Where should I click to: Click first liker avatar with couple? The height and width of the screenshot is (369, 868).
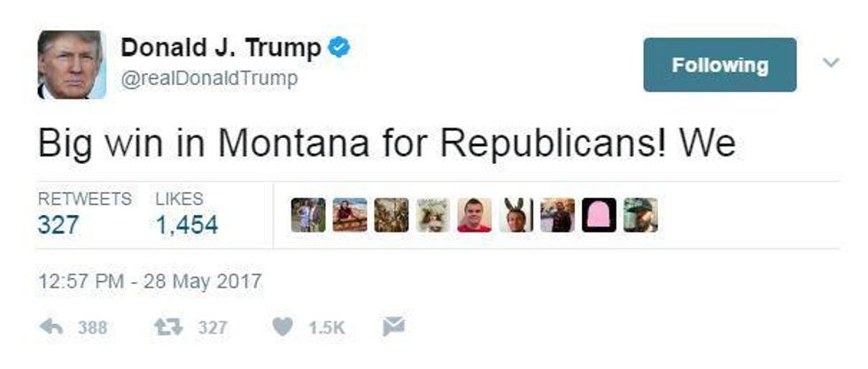click(x=308, y=215)
